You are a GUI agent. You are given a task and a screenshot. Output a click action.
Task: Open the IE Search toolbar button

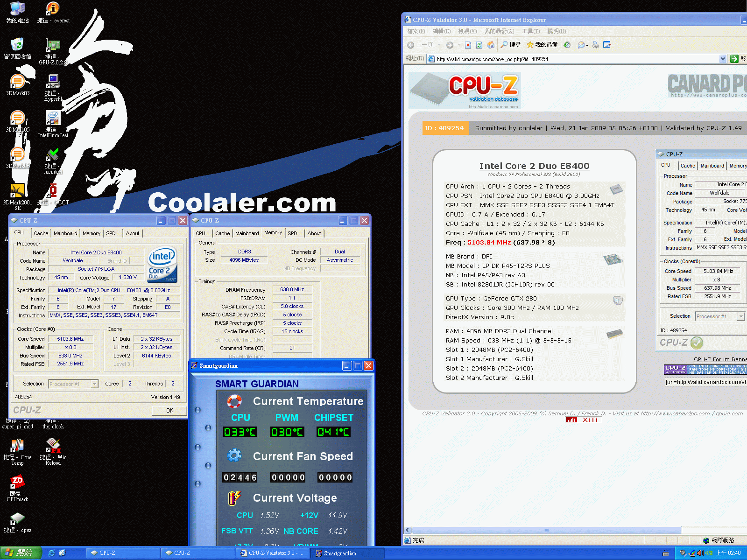point(510,45)
